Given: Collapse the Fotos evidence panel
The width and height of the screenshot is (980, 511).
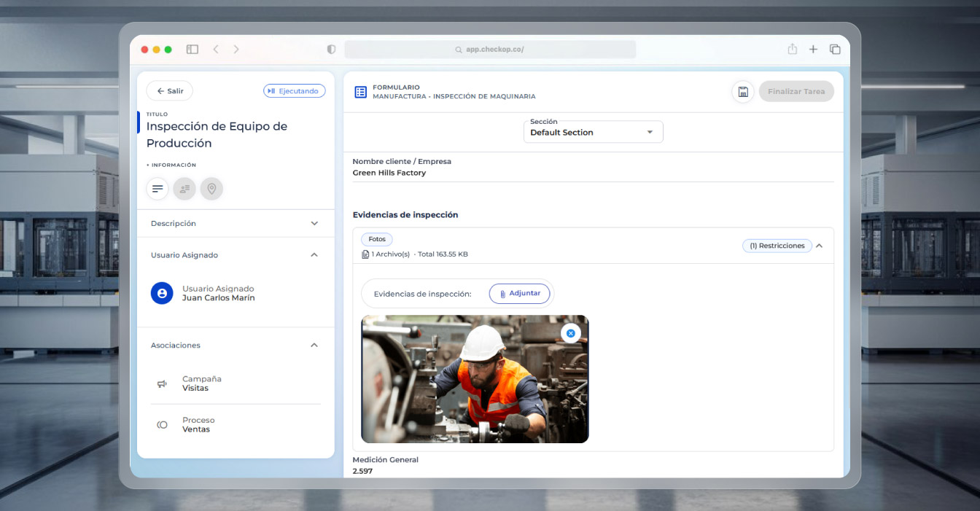Looking at the screenshot, I should pos(820,246).
